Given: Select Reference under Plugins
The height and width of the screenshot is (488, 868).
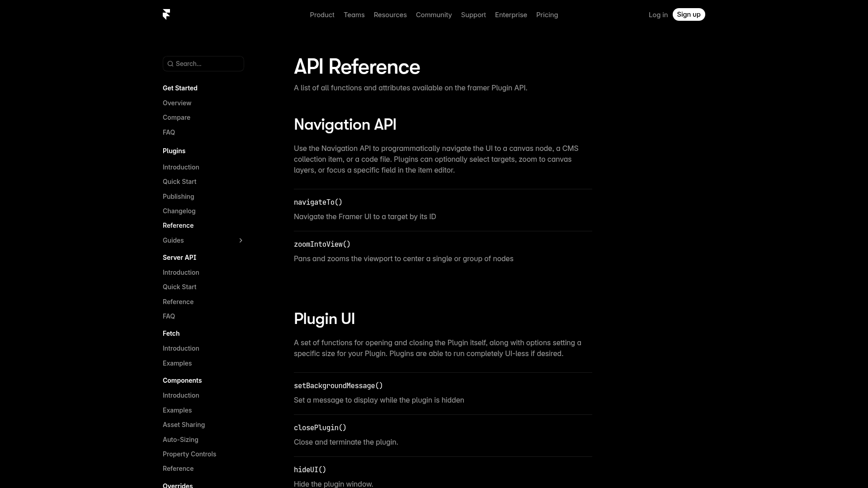Looking at the screenshot, I should pyautogui.click(x=178, y=225).
